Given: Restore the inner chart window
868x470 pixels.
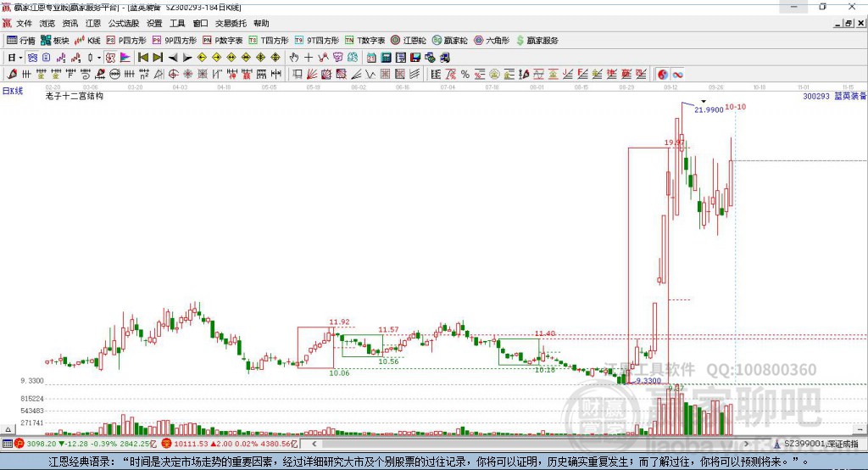Looking at the screenshot, I should click(x=849, y=23).
